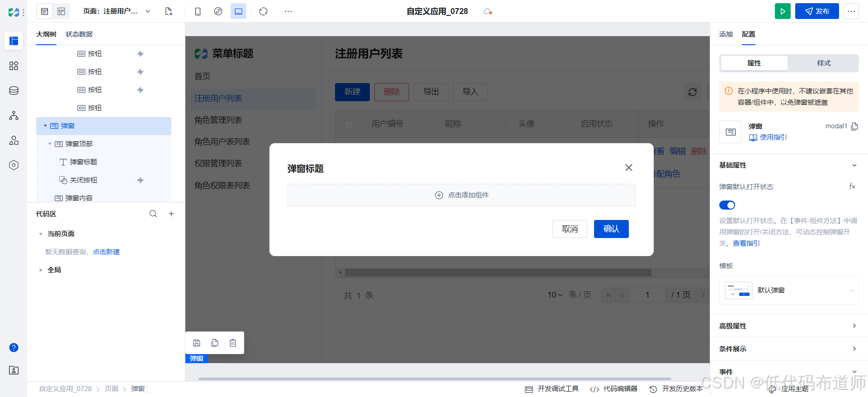The height and width of the screenshot is (397, 868).
Task: Click the table refresh icon
Action: click(x=692, y=92)
